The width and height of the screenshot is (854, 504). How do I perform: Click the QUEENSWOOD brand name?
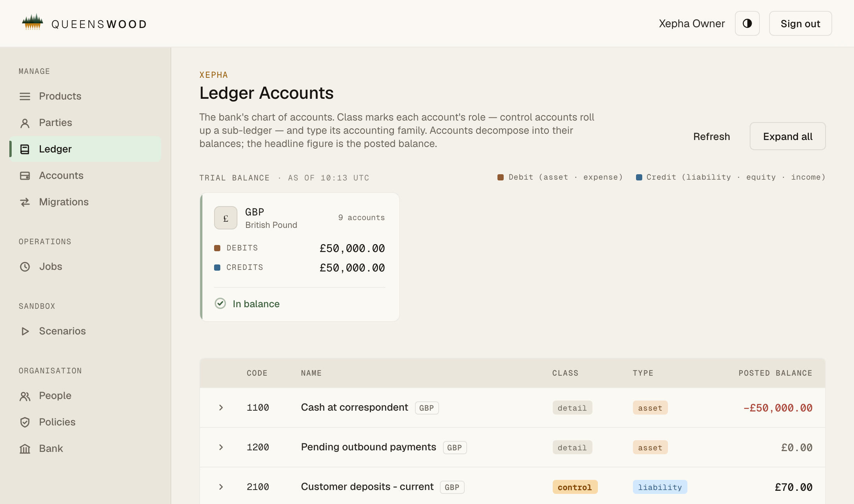(x=99, y=24)
